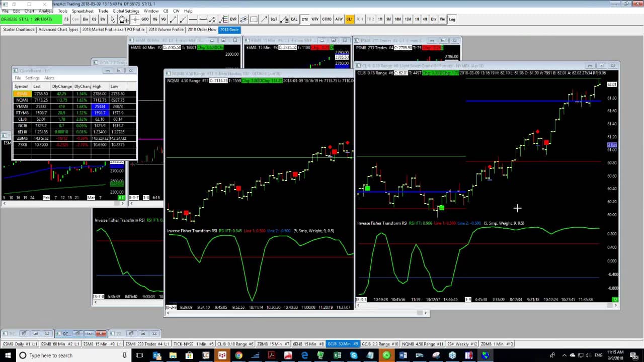Screen dimensions: 644x362
Task: Toggle the CTV toolbar button
Action: pyautogui.click(x=305, y=19)
